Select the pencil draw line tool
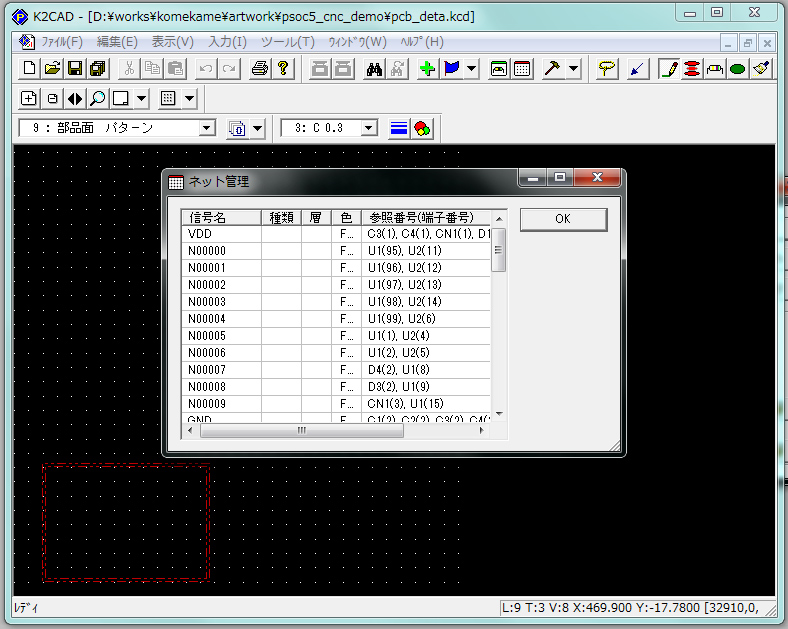The width and height of the screenshot is (788, 629). pyautogui.click(x=669, y=68)
